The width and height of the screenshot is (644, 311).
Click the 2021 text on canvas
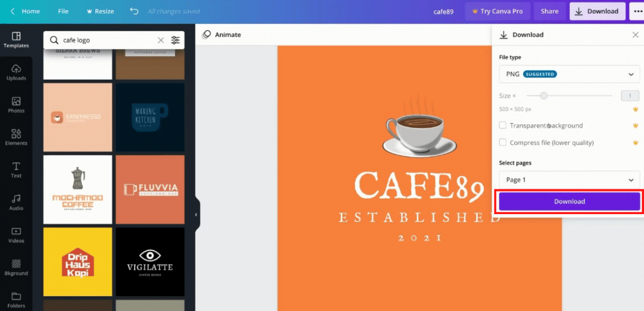coord(419,238)
